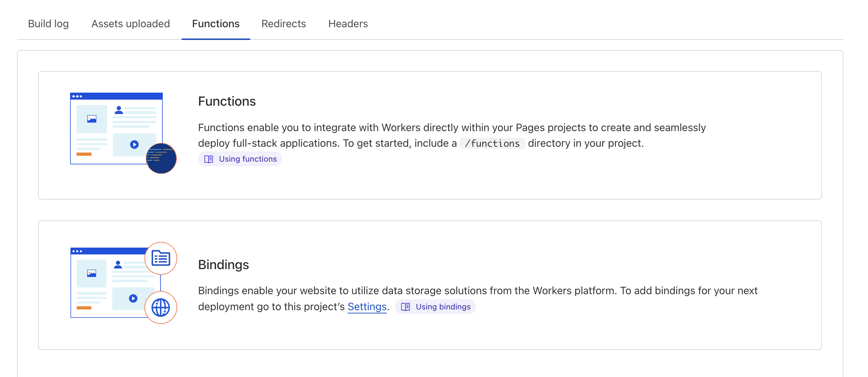The height and width of the screenshot is (377, 868).
Task: Click the picture icon in Functions illustration
Action: click(92, 119)
